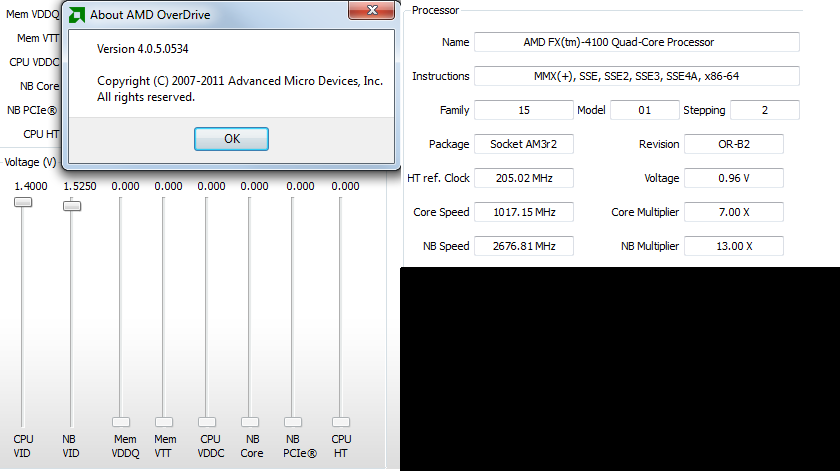Click the NB VID voltage slider handle
The width and height of the screenshot is (840, 471).
click(x=72, y=206)
